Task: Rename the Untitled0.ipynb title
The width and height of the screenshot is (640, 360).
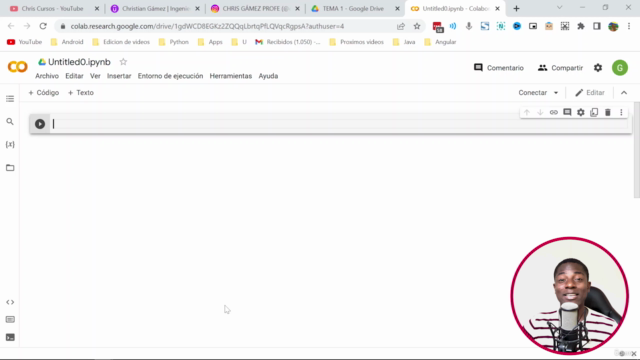Action: 79,62
